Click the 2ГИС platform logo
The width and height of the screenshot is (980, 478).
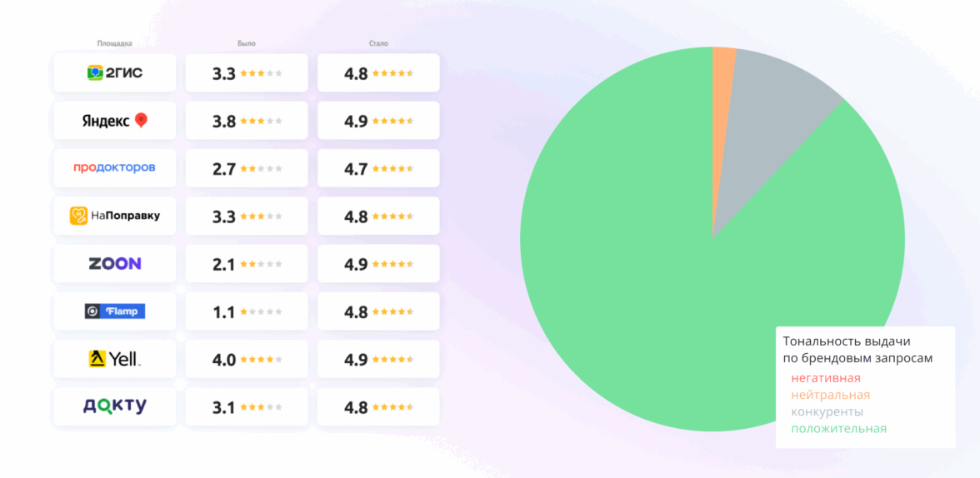click(x=115, y=73)
